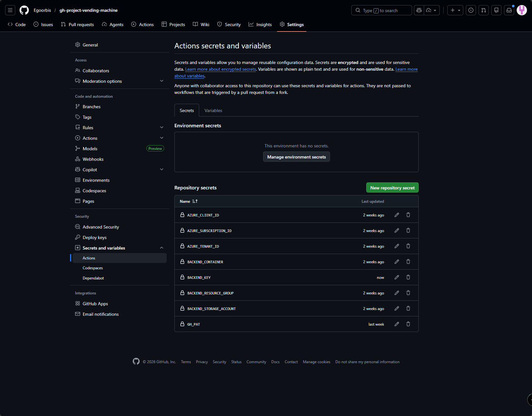The height and width of the screenshot is (416, 532).
Task: Expand the Moderation options section
Action: 162,81
